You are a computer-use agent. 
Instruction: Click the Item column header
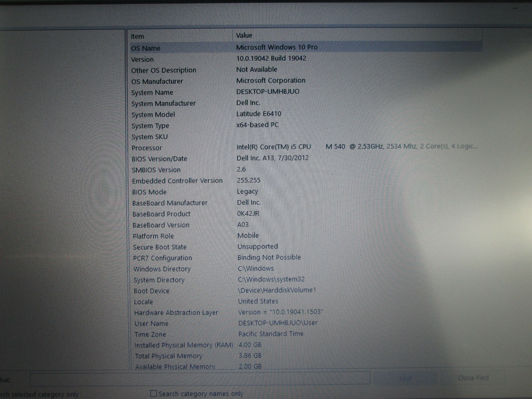click(x=137, y=37)
